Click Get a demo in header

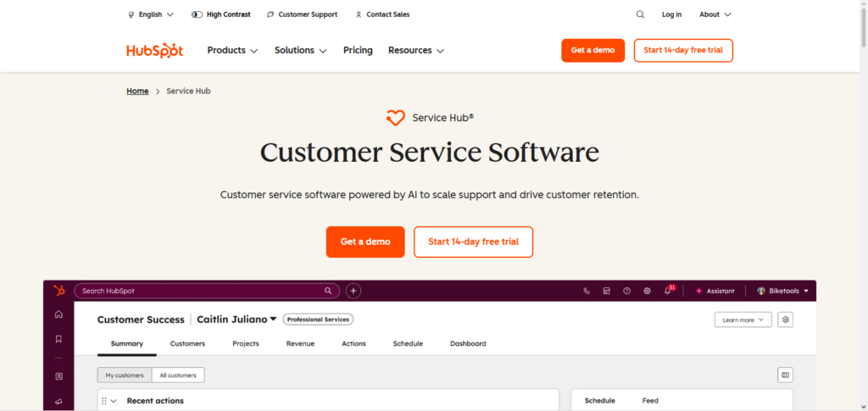point(593,50)
